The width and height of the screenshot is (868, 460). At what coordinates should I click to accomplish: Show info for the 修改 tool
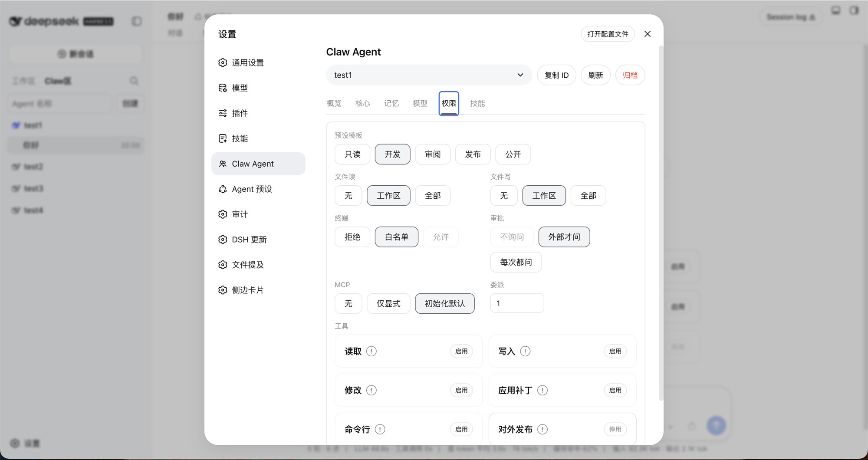pos(372,390)
